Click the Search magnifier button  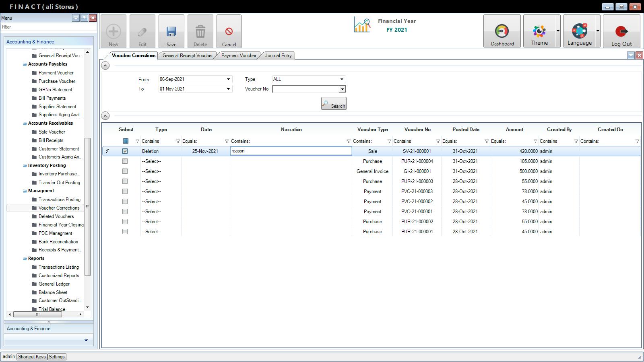tap(334, 104)
